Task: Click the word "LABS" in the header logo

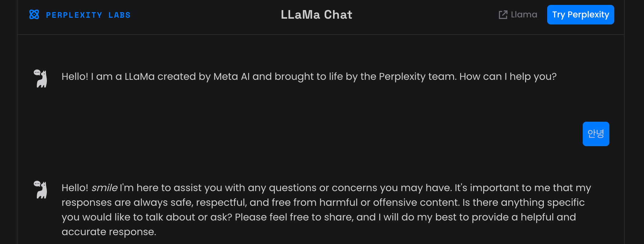Action: (x=119, y=15)
